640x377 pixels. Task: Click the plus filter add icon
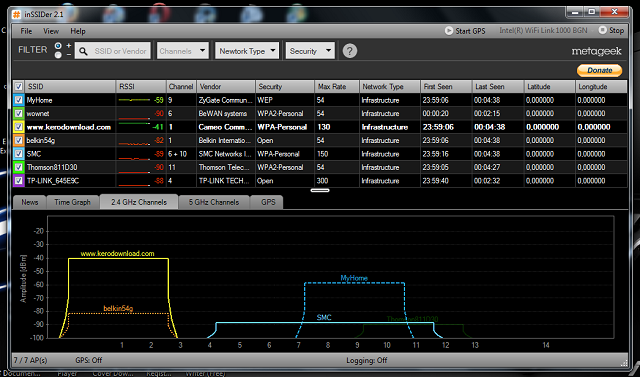coord(69,45)
